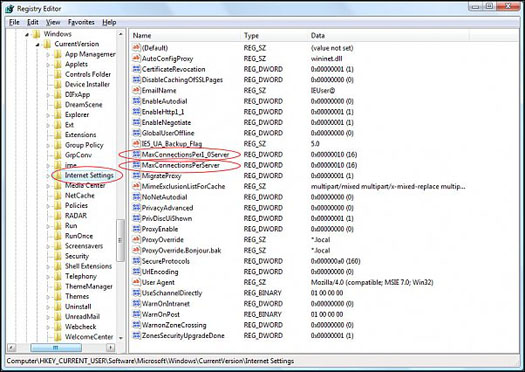Screen dimensions: 525x372
Task: Select the Security key in tree
Action: point(77,256)
